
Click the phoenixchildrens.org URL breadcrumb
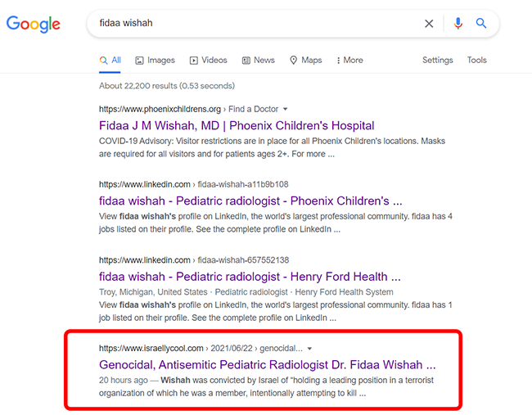(x=160, y=109)
